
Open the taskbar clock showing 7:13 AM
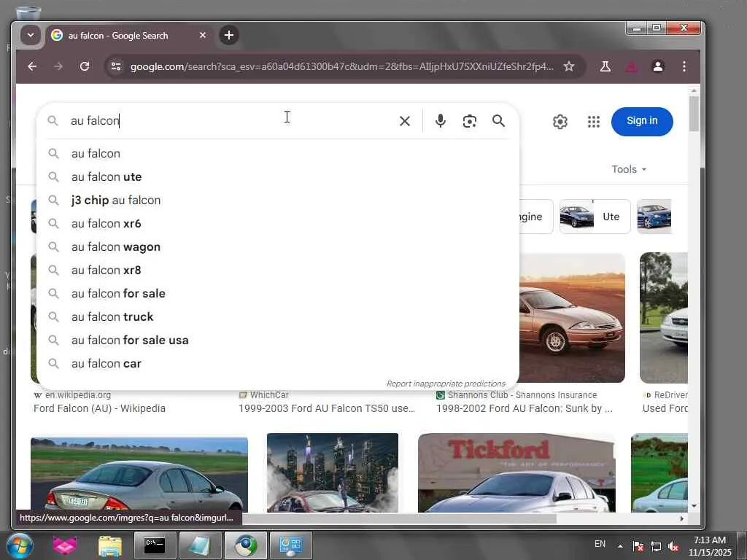710,546
